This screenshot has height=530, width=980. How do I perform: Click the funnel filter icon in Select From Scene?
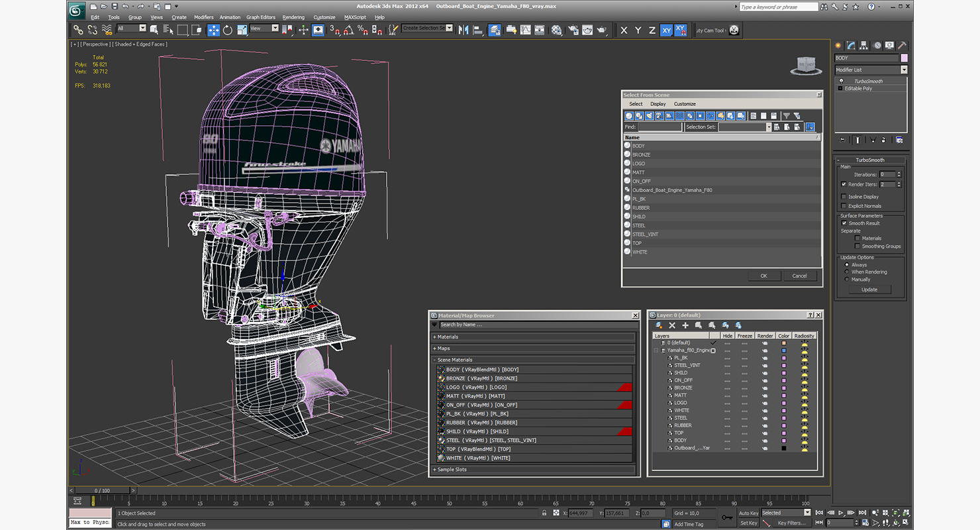(787, 116)
